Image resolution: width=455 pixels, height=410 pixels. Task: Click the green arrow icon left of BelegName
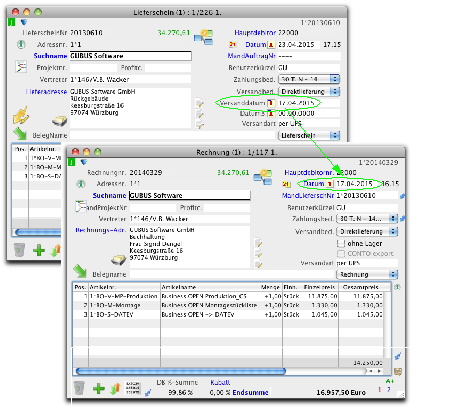pyautogui.click(x=20, y=134)
